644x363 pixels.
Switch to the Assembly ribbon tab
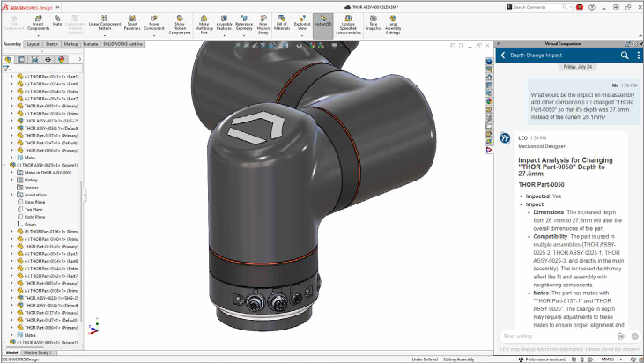12,44
